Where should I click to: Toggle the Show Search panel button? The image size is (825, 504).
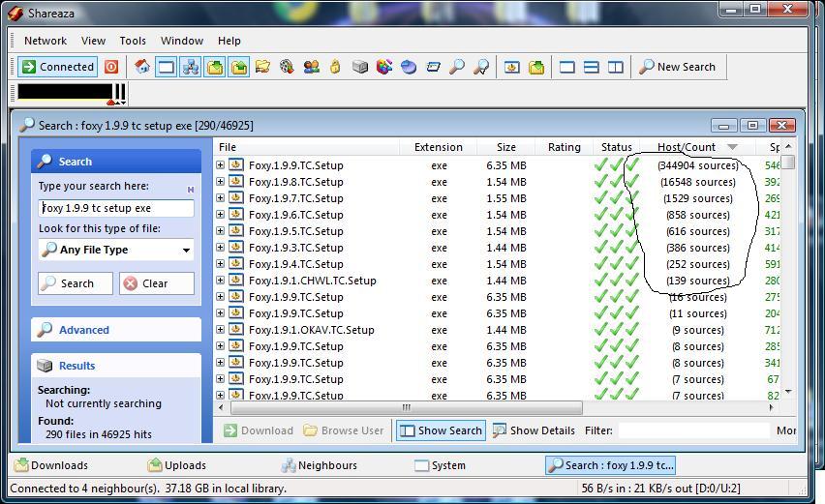[x=441, y=430]
